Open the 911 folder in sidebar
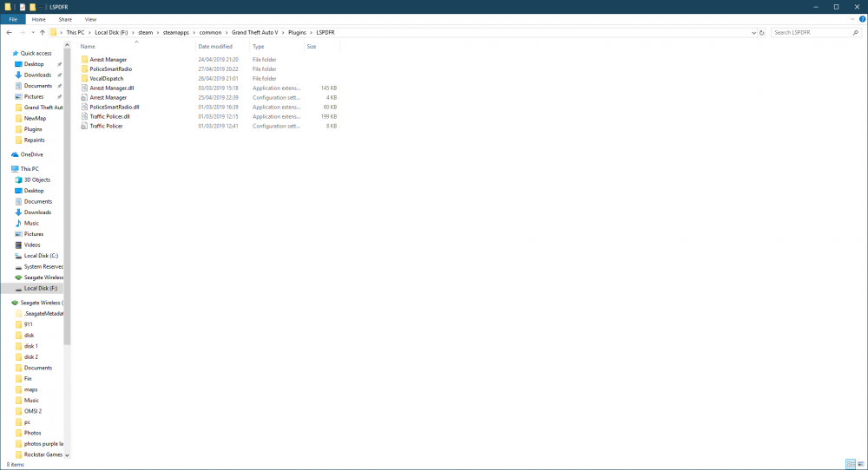 [29, 324]
